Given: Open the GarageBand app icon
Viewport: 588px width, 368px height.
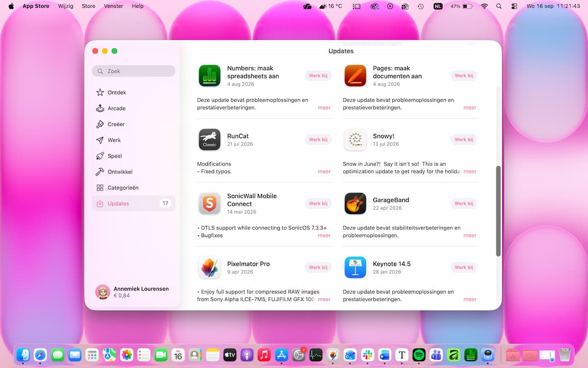Looking at the screenshot, I should pos(355,203).
